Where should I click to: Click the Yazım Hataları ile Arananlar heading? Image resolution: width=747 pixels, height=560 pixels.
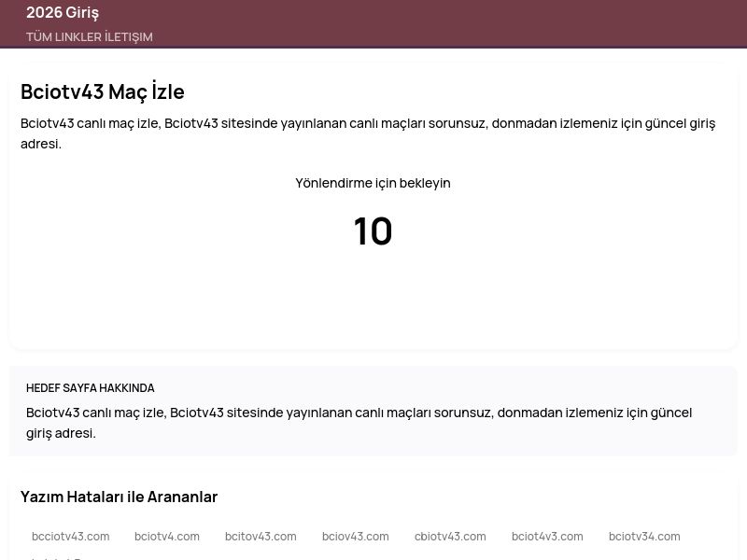119,497
